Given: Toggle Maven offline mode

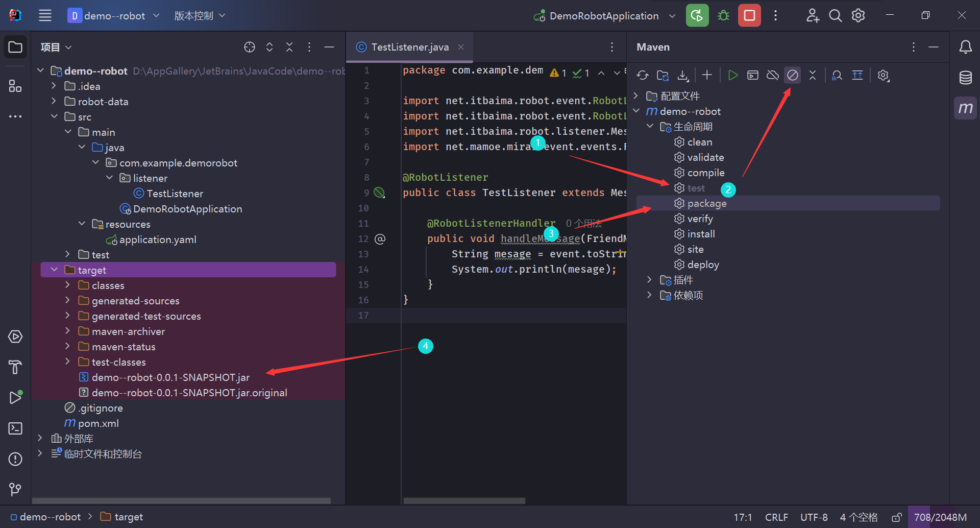Looking at the screenshot, I should (773, 76).
